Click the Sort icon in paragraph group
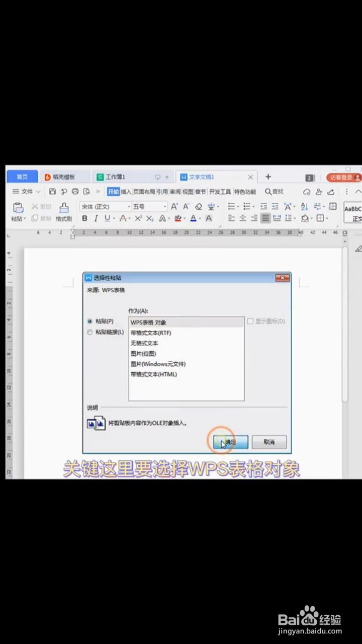Image resolution: width=362 pixels, height=644 pixels. (x=304, y=206)
